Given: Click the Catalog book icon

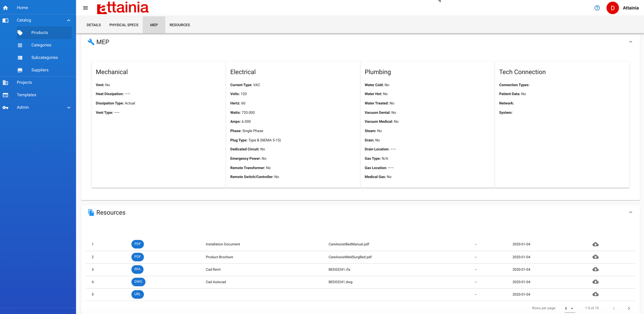Looking at the screenshot, I should (5, 20).
